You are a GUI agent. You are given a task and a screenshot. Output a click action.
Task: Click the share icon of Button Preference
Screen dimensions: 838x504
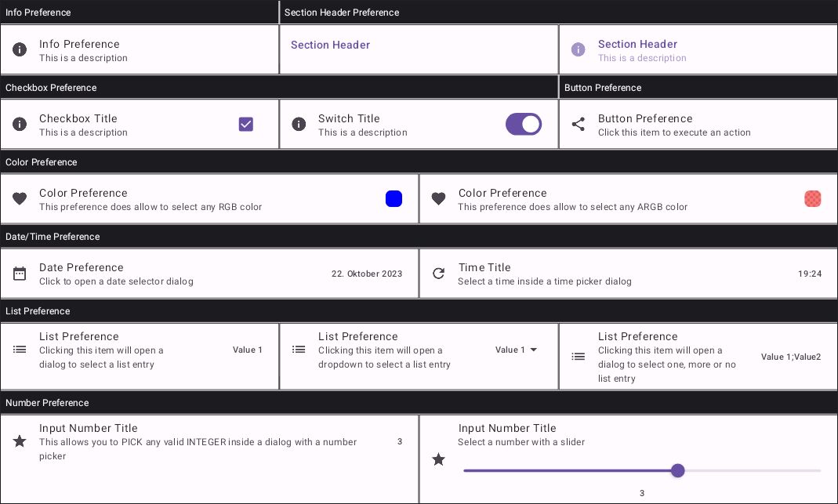pos(579,124)
